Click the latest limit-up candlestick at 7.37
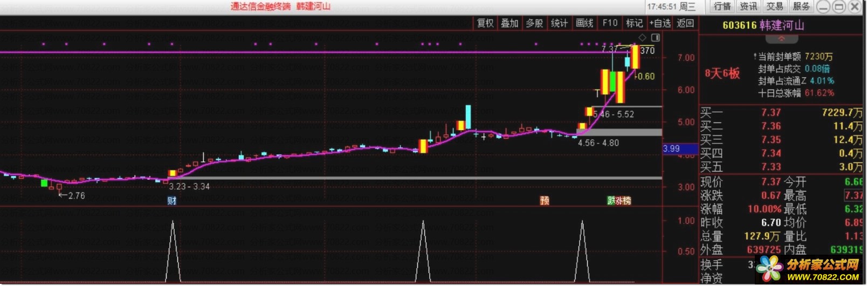This screenshot has height=286, width=868. [x=636, y=57]
